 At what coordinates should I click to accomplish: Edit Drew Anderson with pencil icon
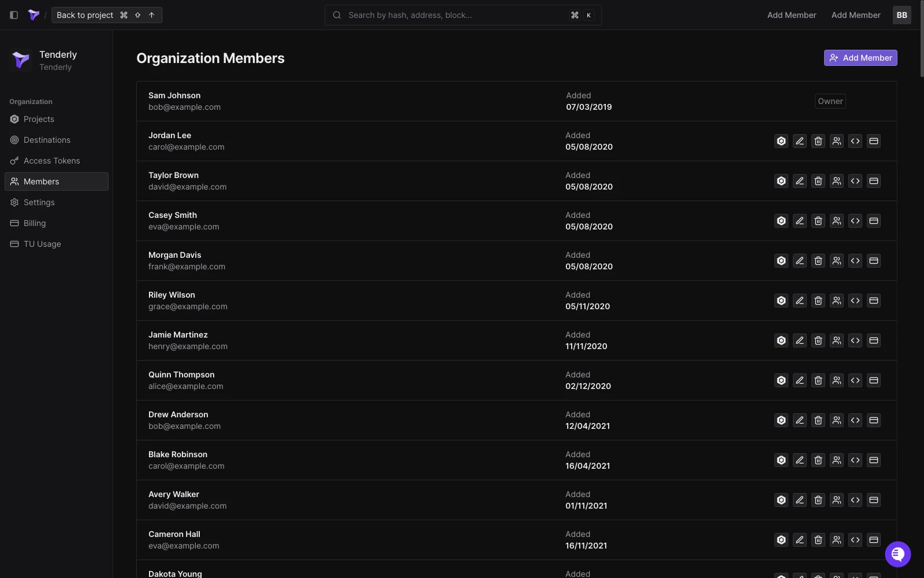click(800, 420)
